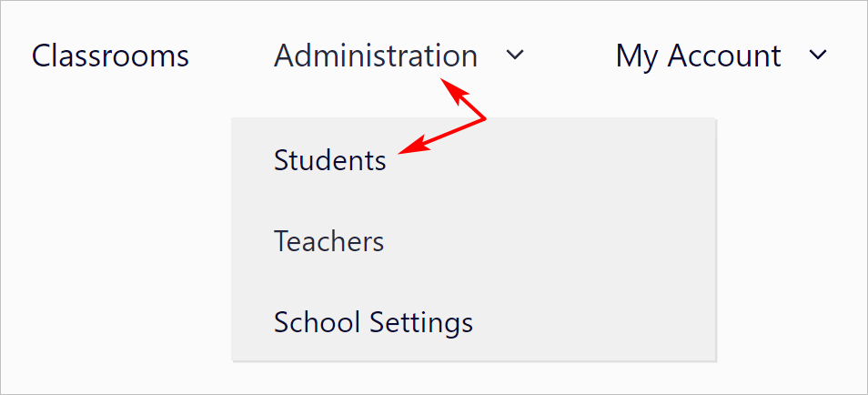Click the down-arrow after My Account
Screen dimensions: 868x395
pos(818,55)
